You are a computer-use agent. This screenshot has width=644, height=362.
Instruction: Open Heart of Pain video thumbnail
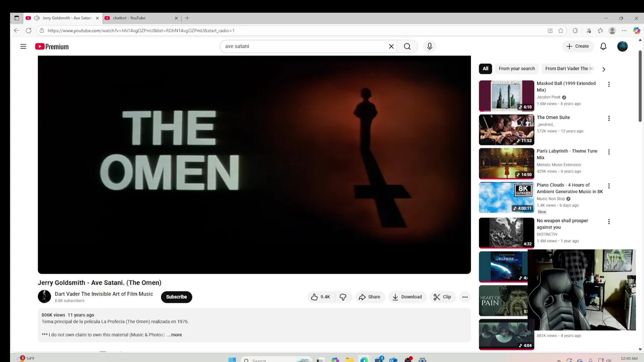point(503,301)
